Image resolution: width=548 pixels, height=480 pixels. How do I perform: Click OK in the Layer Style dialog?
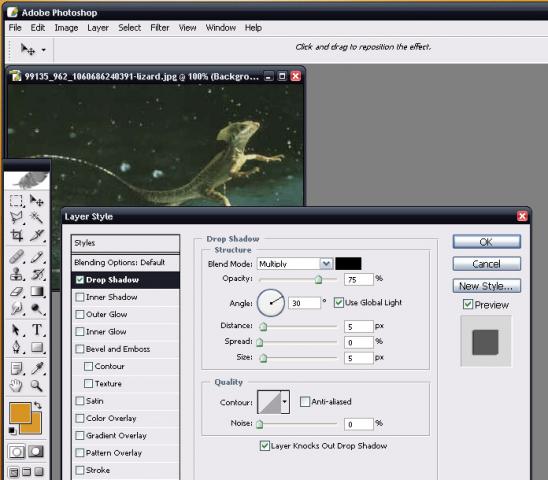pos(486,242)
